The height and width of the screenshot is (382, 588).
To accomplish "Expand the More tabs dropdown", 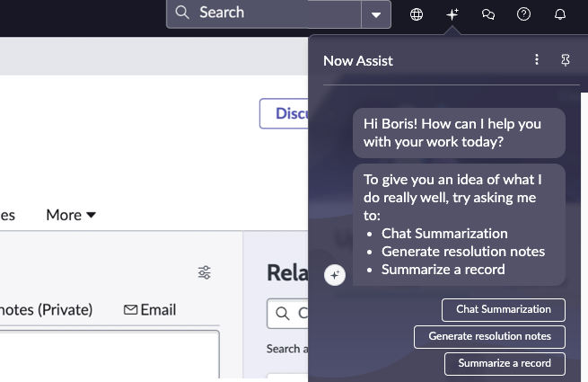I will (71, 215).
